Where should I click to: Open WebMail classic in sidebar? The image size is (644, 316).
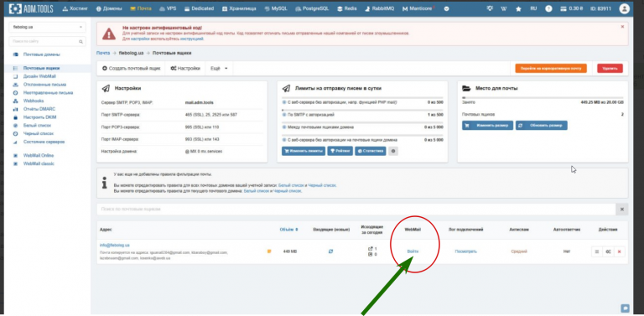click(x=39, y=163)
